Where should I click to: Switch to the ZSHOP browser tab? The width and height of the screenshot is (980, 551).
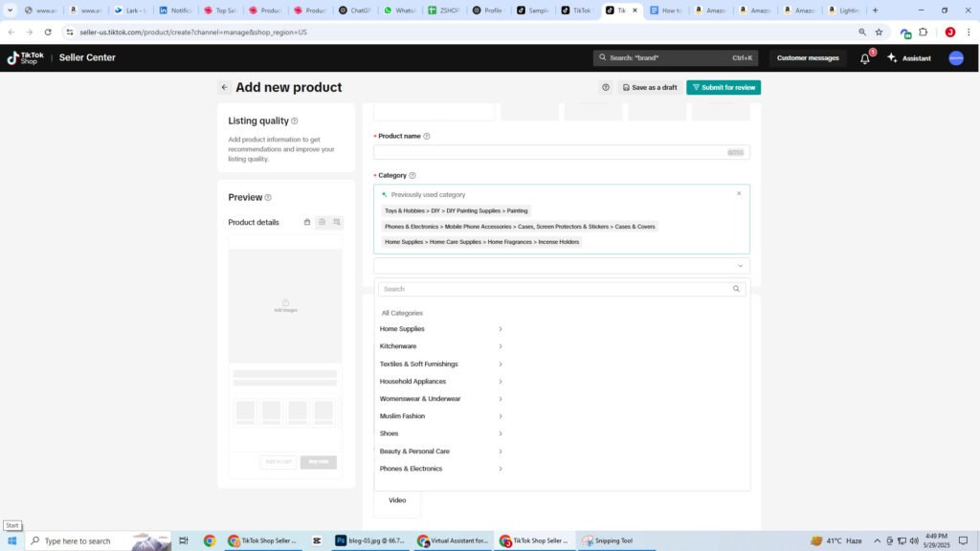click(x=444, y=10)
